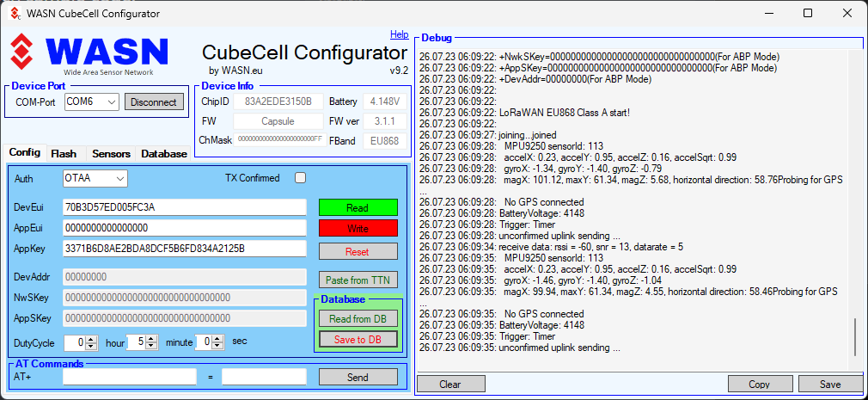Decrease the DutyCycle hour value
Screen dimensions: 868x400
coord(93,347)
